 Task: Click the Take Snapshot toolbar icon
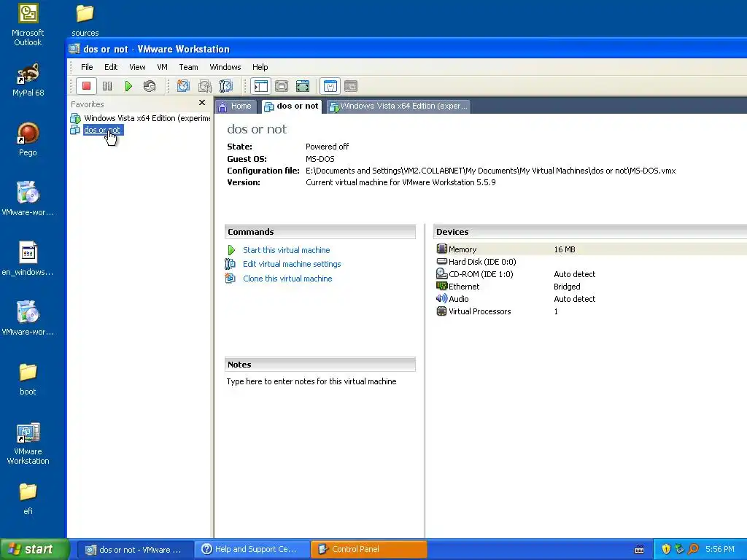click(x=183, y=86)
